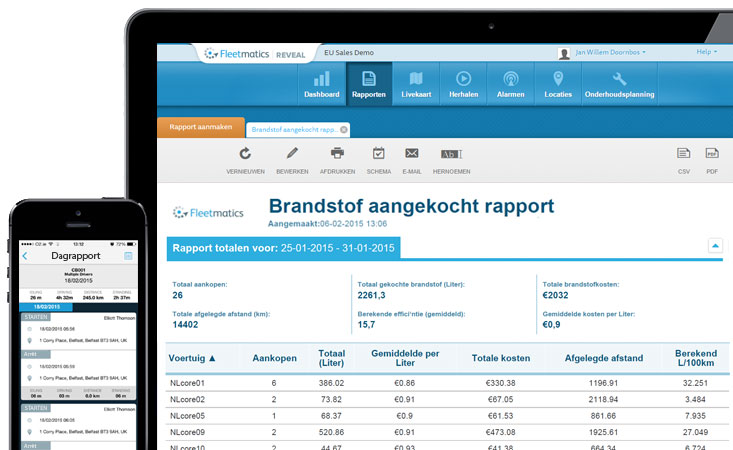Go to Livekaart map view

point(415,84)
